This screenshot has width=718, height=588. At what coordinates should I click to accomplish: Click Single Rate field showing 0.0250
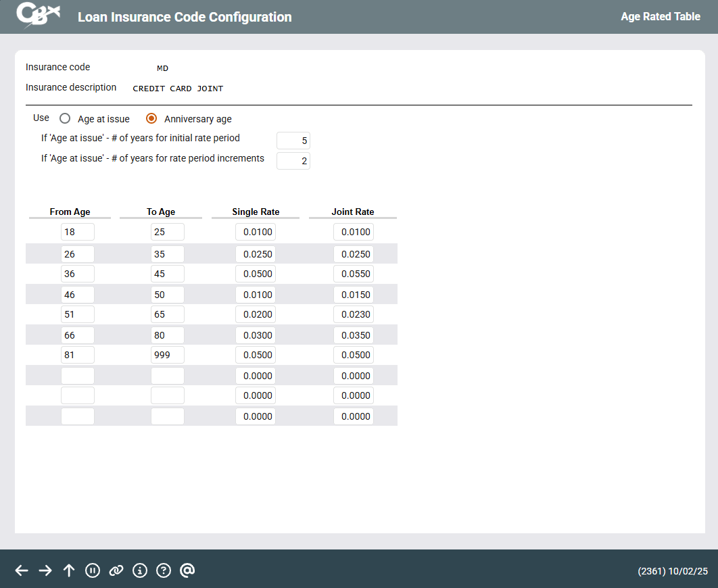pyautogui.click(x=256, y=254)
